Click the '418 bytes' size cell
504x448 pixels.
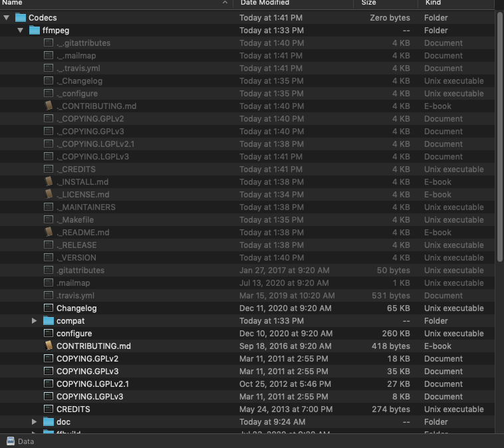click(391, 346)
